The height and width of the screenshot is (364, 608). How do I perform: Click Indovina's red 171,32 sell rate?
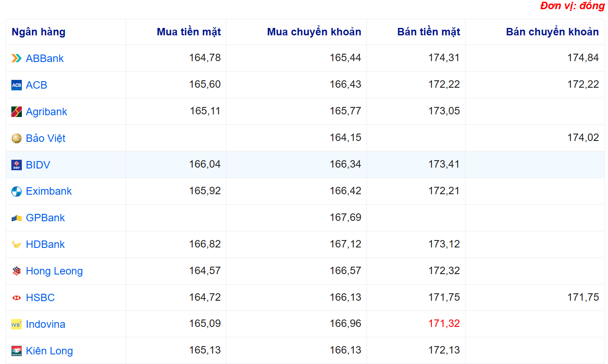coord(444,323)
